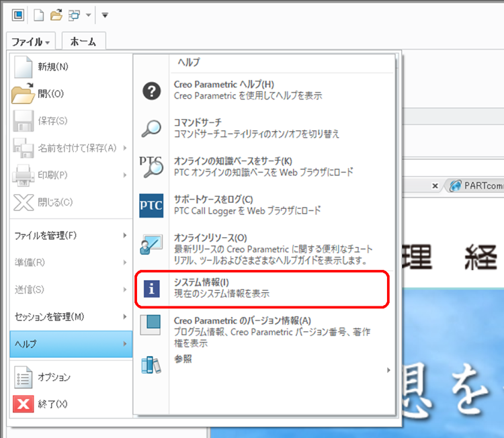Open オプション settings
This screenshot has height=438, width=504.
(54, 378)
